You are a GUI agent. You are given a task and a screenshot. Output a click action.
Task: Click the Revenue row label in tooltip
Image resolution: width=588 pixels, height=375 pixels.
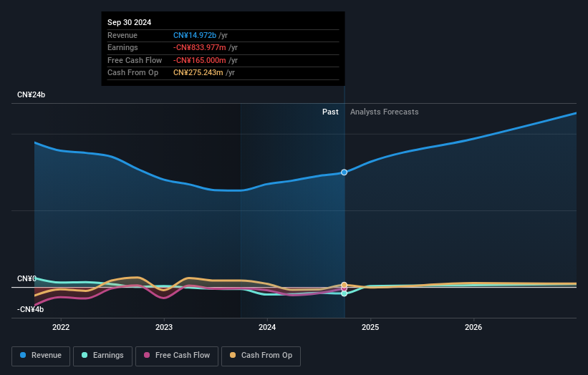(x=122, y=35)
